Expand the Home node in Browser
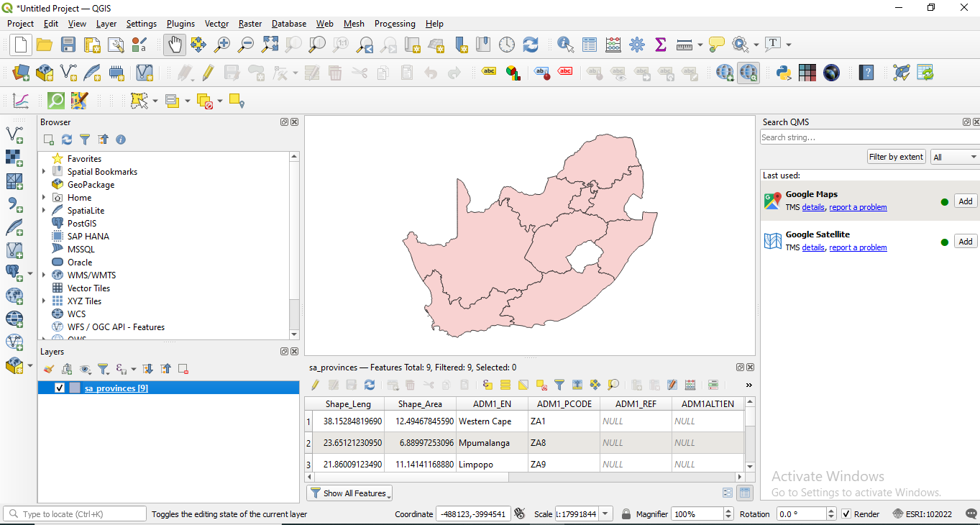This screenshot has height=525, width=980. tap(44, 198)
